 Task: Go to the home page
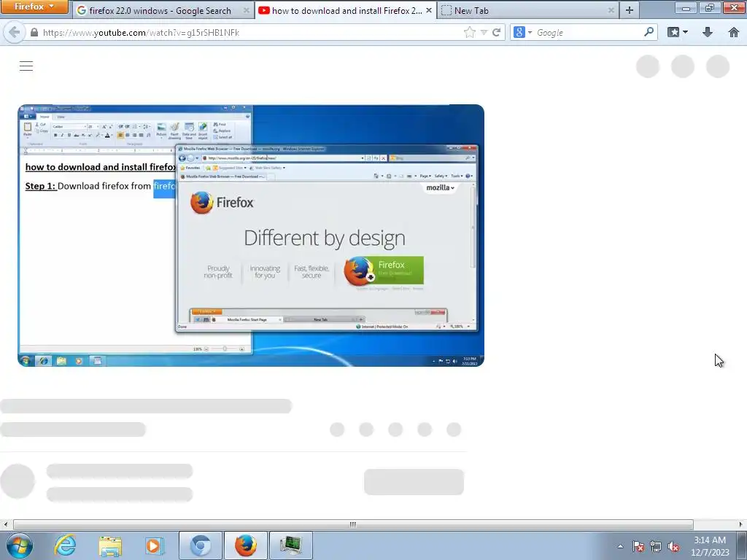coord(734,32)
